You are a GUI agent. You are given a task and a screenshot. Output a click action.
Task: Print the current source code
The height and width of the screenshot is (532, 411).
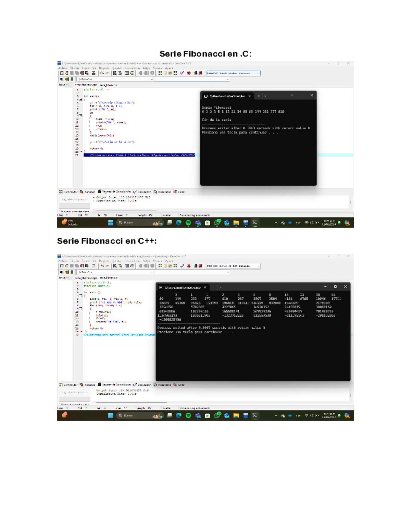(x=93, y=73)
